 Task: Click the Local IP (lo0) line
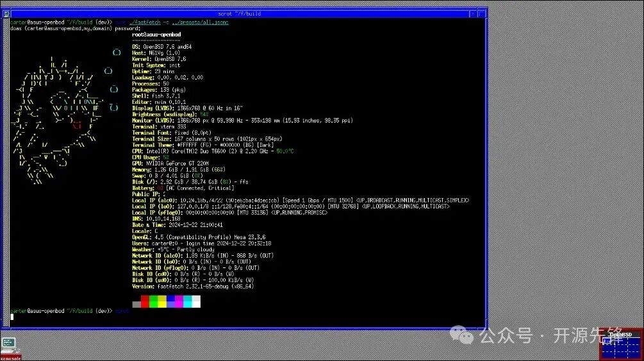pyautogui.click(x=291, y=206)
